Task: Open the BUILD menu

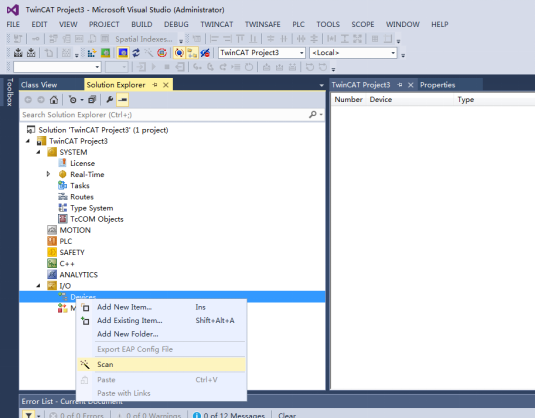Action: pyautogui.click(x=142, y=24)
